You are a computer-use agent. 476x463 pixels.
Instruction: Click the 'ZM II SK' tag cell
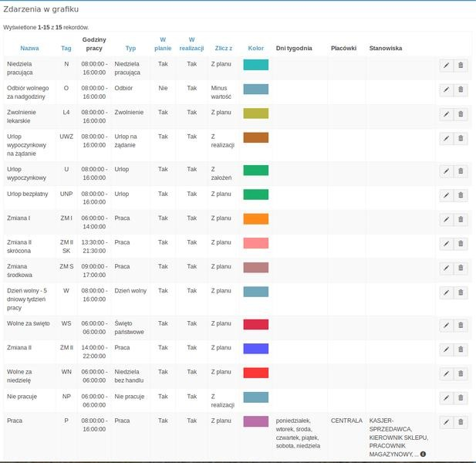(66, 246)
